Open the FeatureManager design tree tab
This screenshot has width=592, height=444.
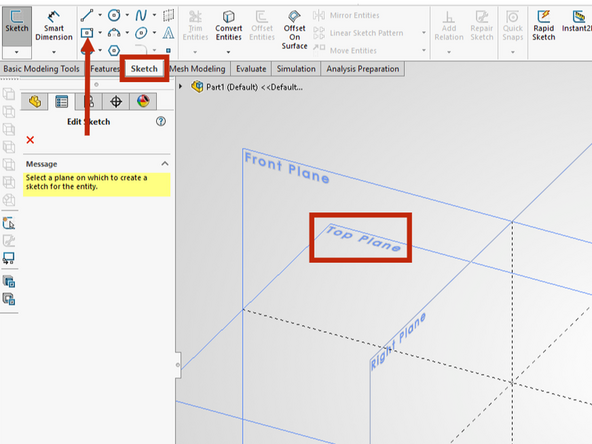pos(35,102)
